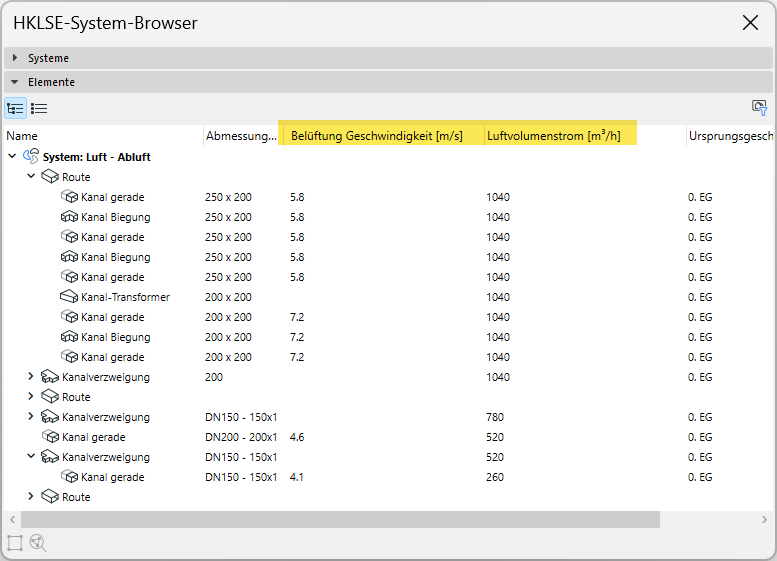Click the HKLSE-System-Browser title text
The height and width of the screenshot is (561, 777).
(x=105, y=23)
